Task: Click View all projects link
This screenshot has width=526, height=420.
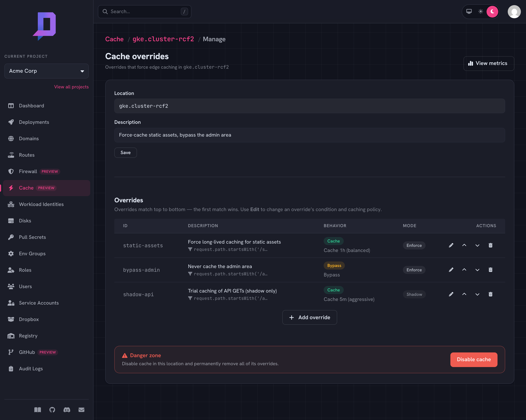Action: point(71,87)
